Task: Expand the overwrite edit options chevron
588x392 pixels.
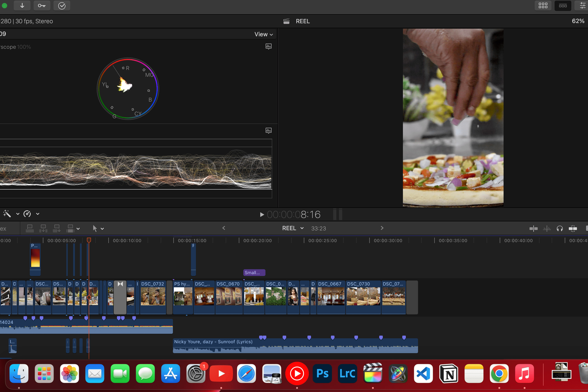Action: pos(78,229)
